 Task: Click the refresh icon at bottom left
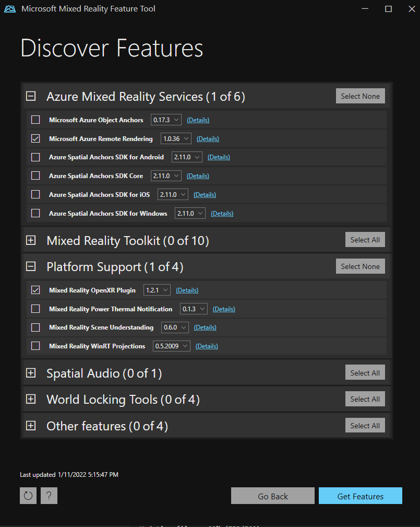(x=28, y=495)
